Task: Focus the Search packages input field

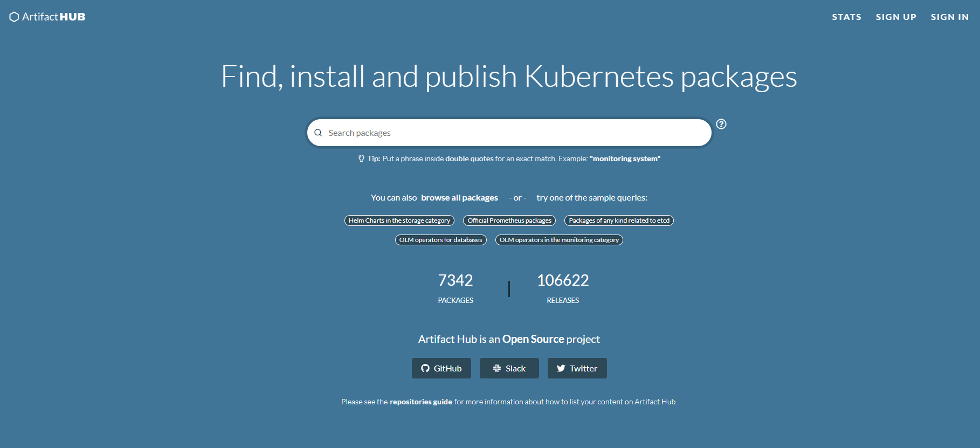Action: 512,133
